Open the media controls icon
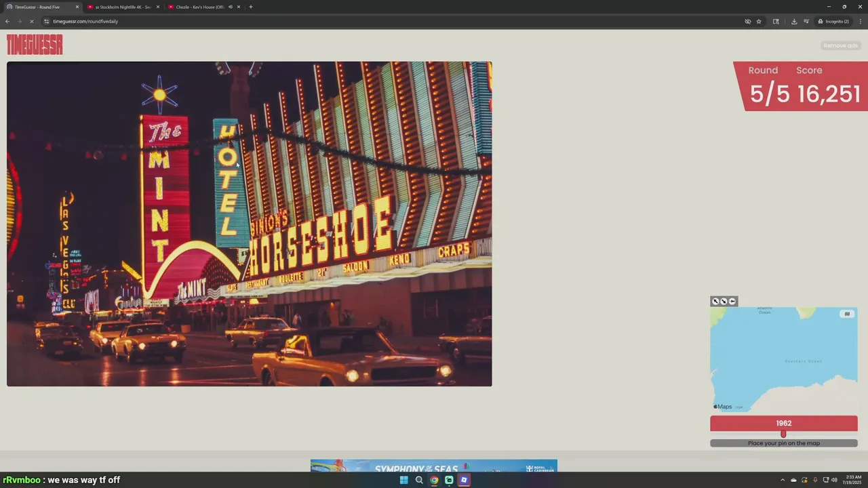 [806, 22]
